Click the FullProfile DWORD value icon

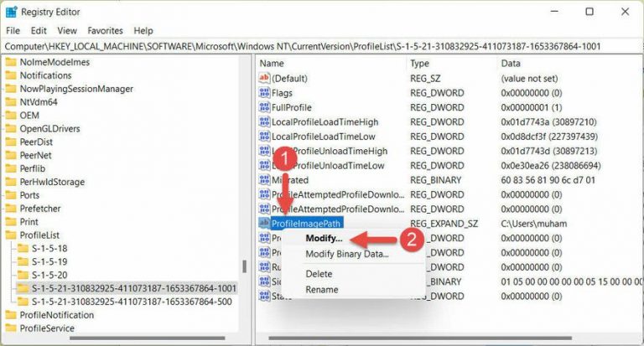coord(265,107)
